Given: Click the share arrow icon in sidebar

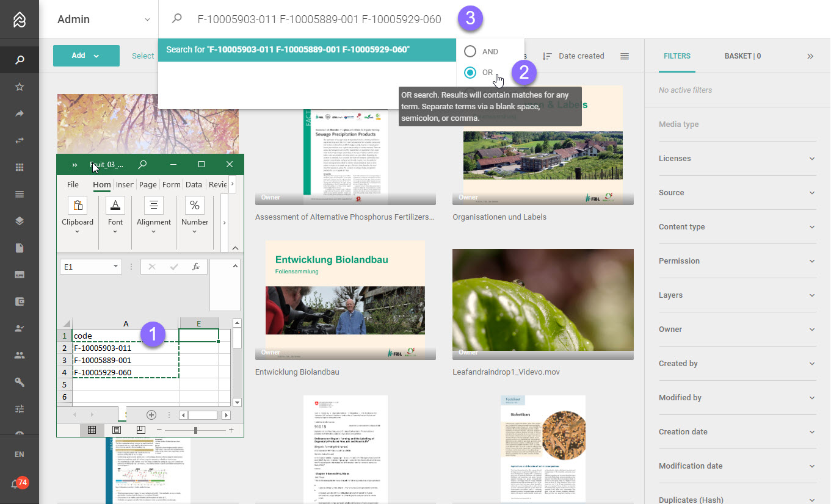Looking at the screenshot, I should [20, 113].
